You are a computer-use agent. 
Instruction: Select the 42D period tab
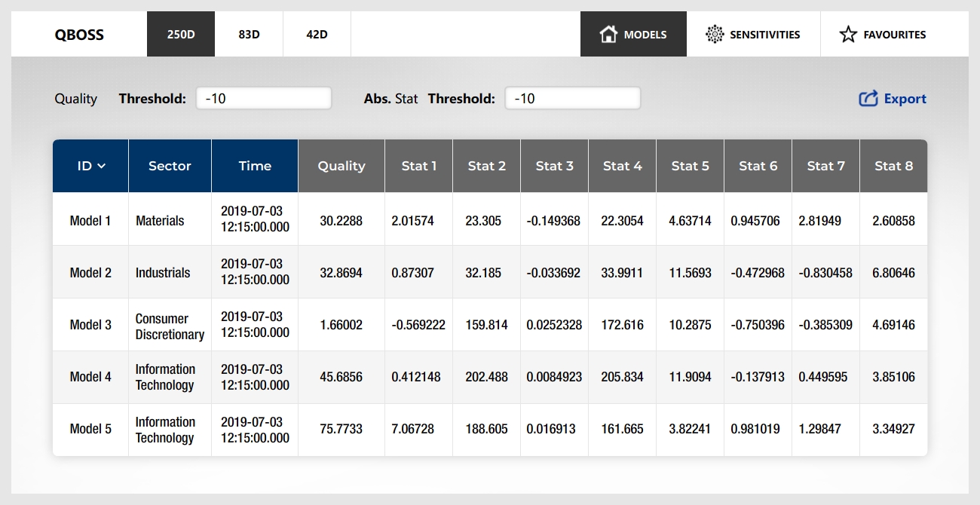coord(317,35)
